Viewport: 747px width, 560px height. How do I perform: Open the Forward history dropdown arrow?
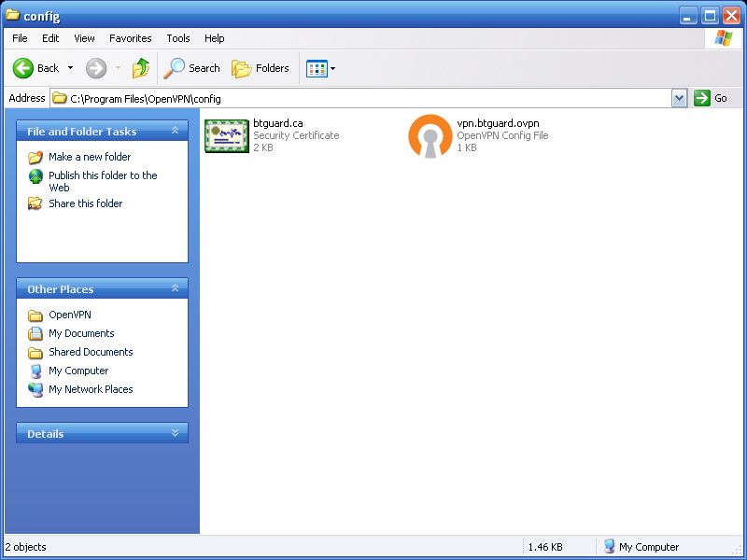(x=118, y=68)
